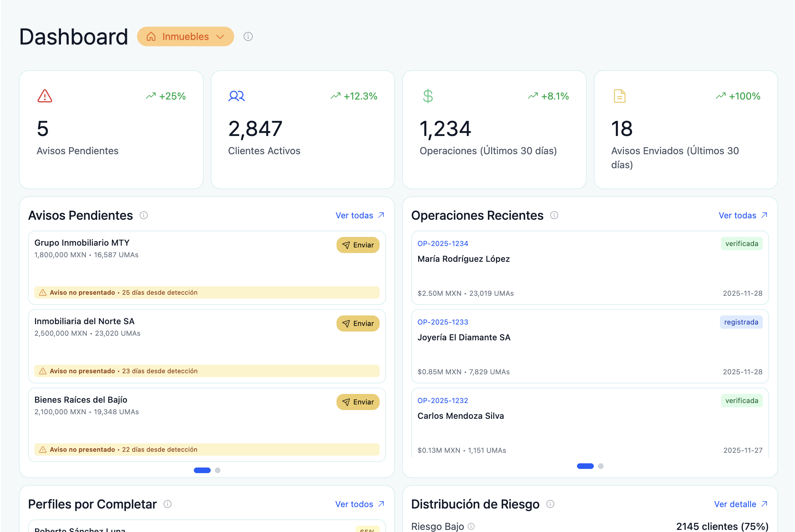Click info icon beside Perfiles por Completar
The width and height of the screenshot is (795, 532).
pos(168,504)
